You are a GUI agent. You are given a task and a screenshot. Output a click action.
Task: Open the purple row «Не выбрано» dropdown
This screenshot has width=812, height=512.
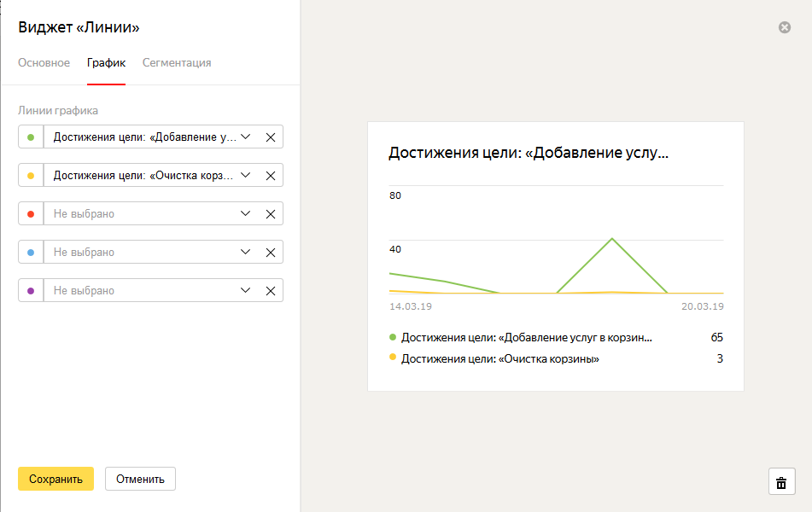(151, 290)
